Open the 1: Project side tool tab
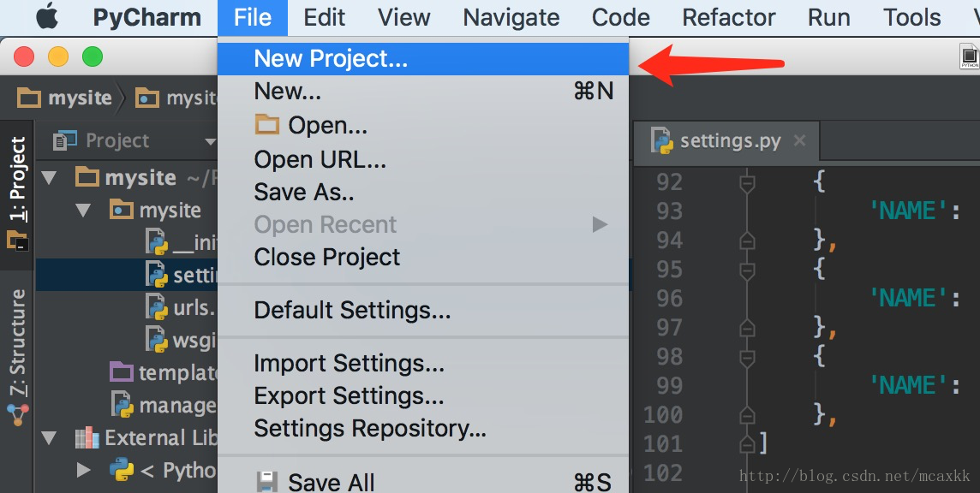Viewport: 980px width, 493px height. click(17, 180)
